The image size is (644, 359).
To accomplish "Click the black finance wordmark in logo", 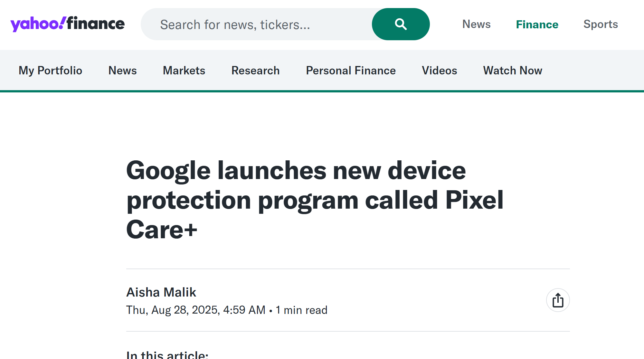I will (96, 24).
